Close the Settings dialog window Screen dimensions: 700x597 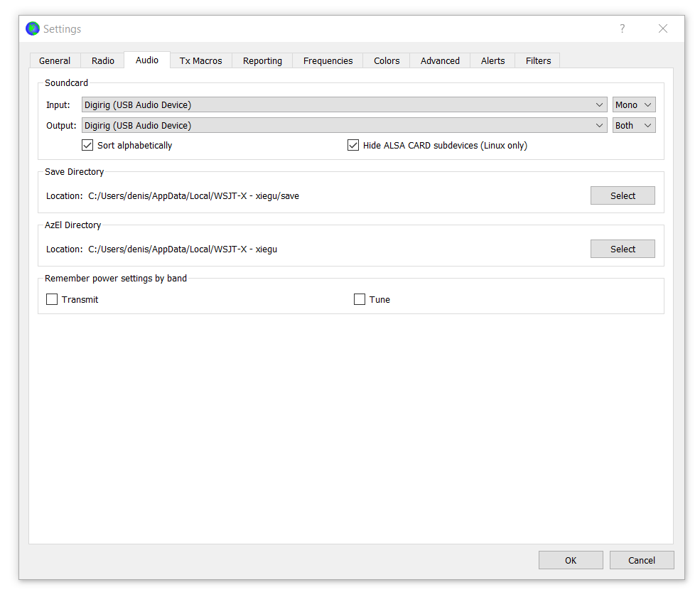pos(663,28)
